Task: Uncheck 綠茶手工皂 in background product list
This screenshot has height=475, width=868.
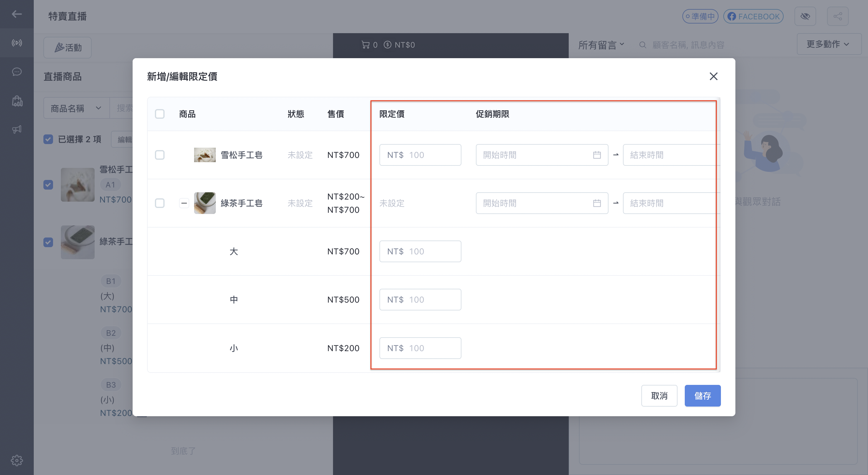Action: pyautogui.click(x=48, y=242)
